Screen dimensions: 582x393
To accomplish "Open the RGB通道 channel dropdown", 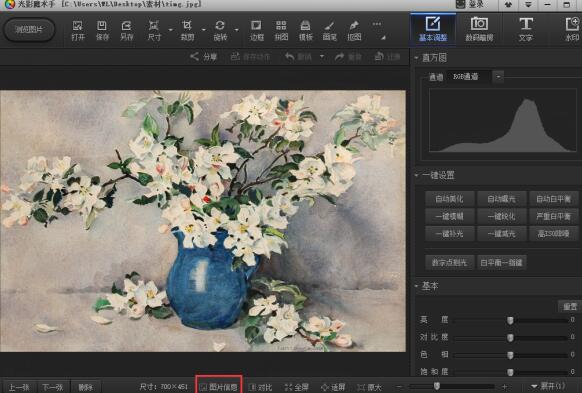I will click(x=498, y=77).
